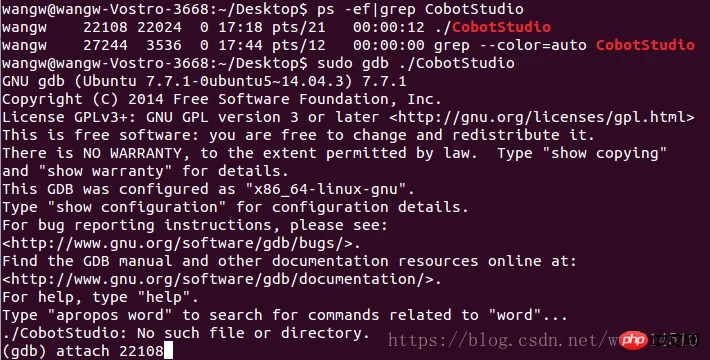Click the pts/21 terminal entry
This screenshot has width=710, height=360.
299,27
